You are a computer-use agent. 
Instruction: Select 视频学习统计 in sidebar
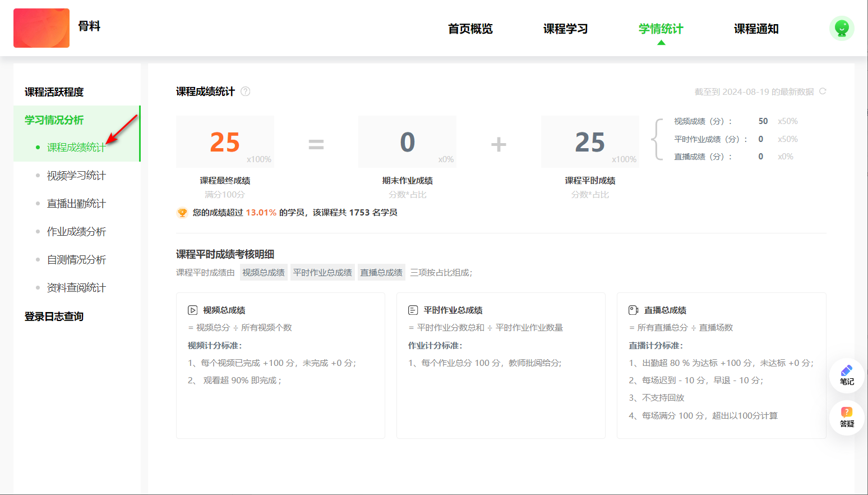76,176
